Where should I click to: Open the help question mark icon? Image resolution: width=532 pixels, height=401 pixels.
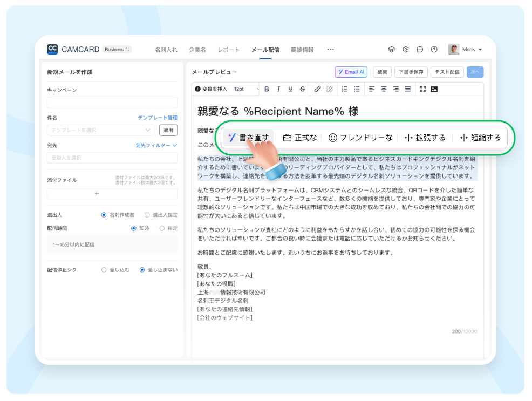click(x=434, y=50)
